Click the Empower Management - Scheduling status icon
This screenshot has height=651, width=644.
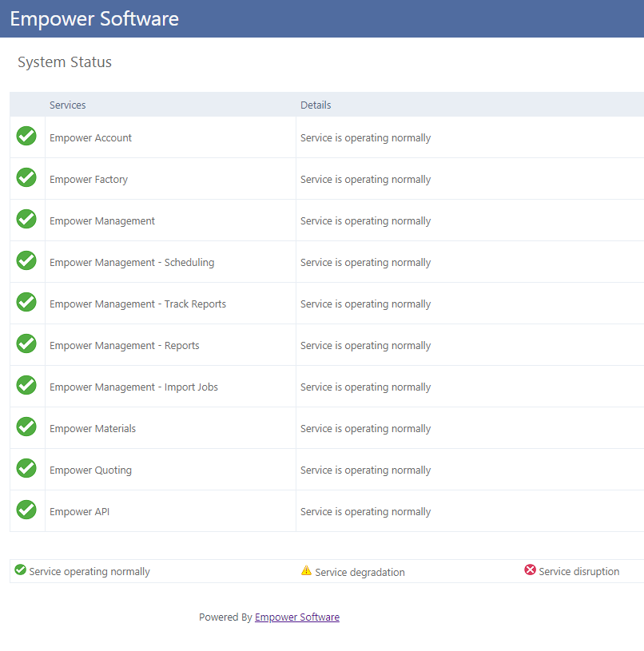pyautogui.click(x=26, y=261)
